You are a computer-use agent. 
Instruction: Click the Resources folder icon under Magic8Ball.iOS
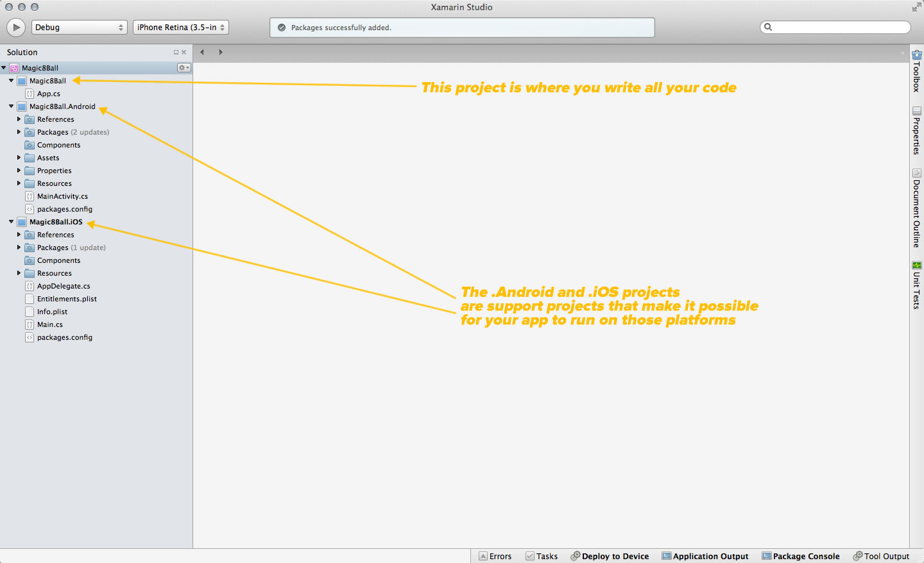tap(30, 273)
